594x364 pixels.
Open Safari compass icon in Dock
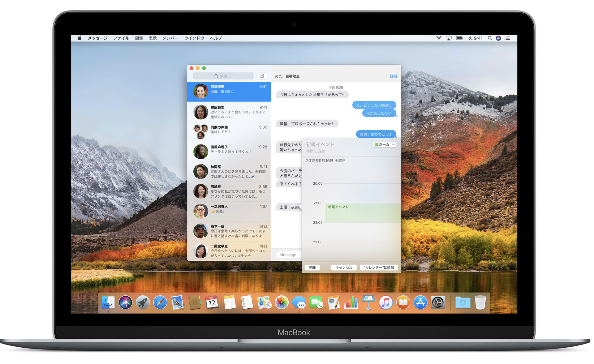tap(160, 302)
